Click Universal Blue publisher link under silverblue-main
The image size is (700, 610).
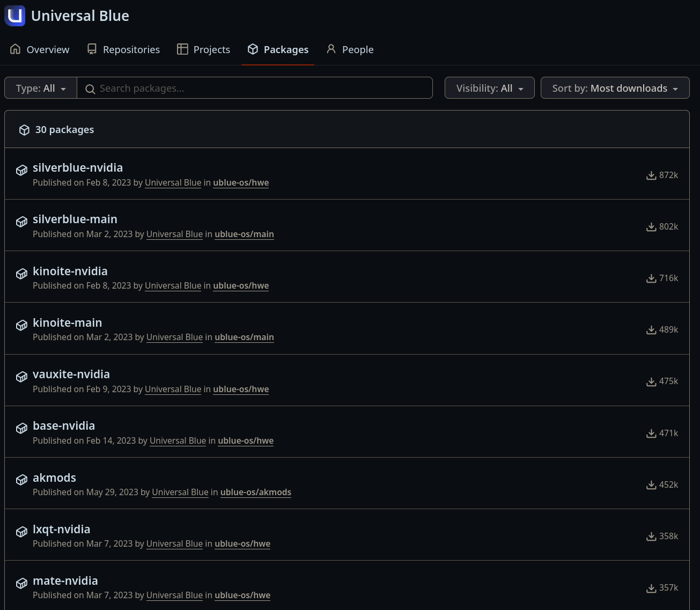tap(174, 234)
